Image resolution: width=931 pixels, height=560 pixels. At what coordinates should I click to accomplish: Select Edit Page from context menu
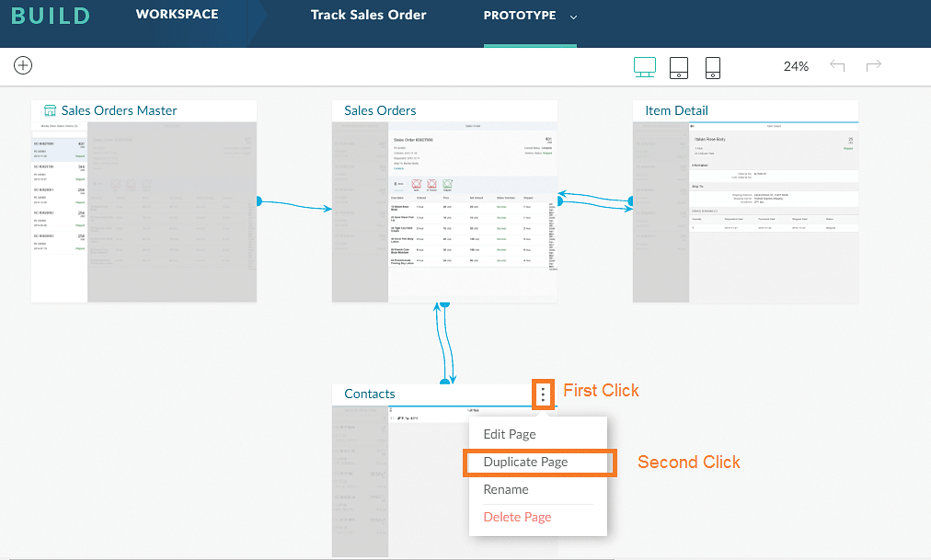point(510,434)
